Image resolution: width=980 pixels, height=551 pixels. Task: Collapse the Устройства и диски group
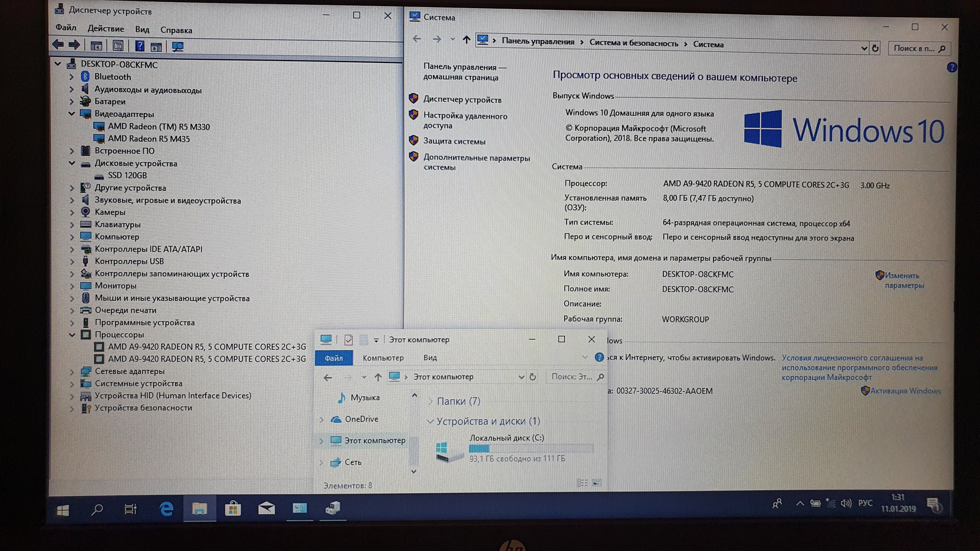(x=430, y=421)
